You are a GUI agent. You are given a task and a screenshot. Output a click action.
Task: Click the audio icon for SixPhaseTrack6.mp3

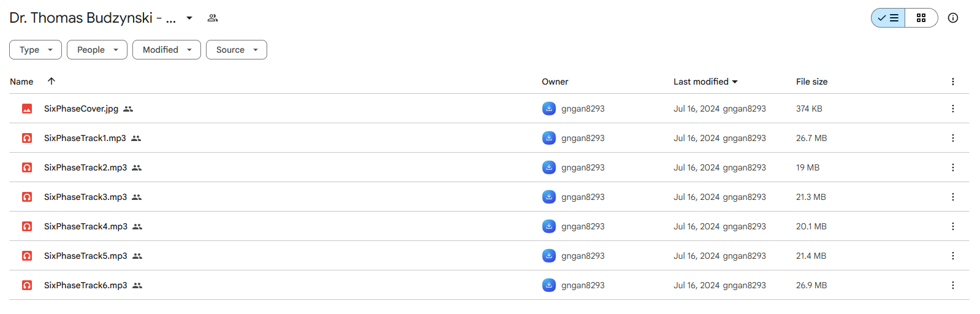(x=27, y=285)
